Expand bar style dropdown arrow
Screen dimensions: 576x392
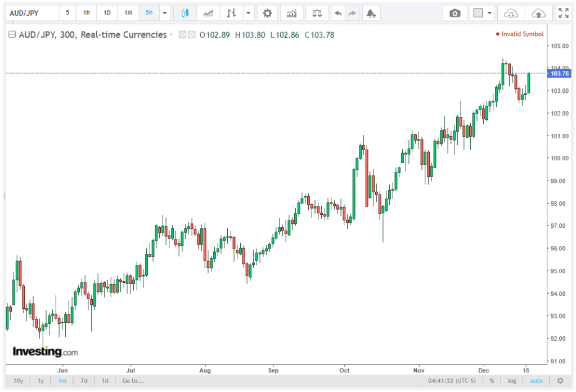pos(247,13)
